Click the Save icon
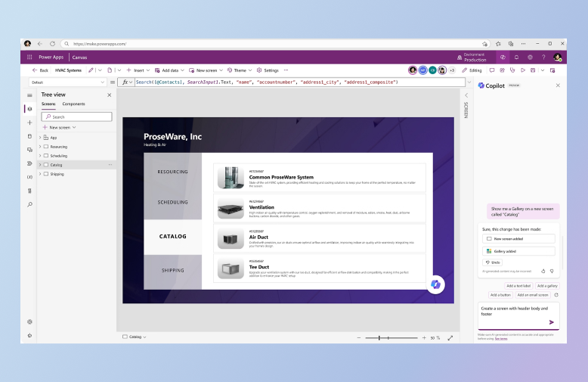588x382 pixels. point(533,70)
